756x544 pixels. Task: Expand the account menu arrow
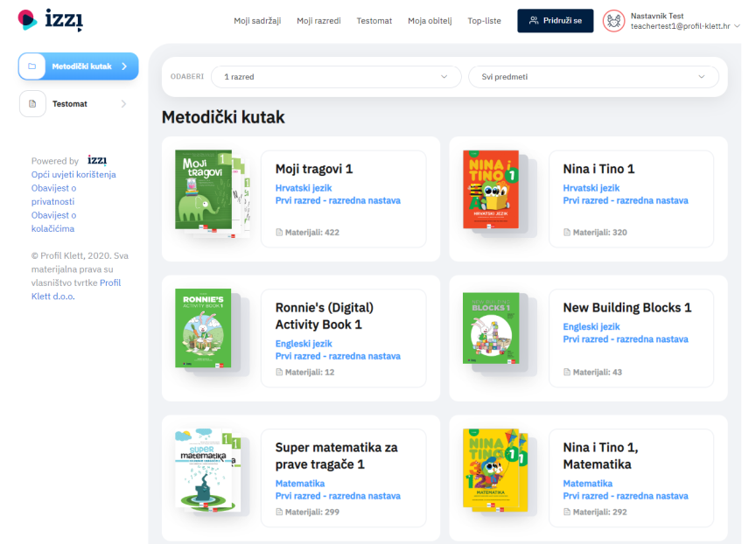pos(738,26)
